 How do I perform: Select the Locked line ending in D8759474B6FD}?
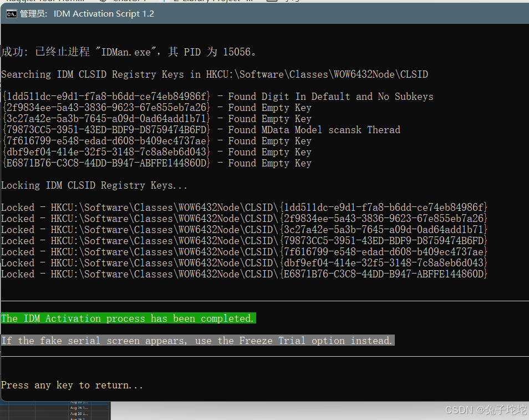pos(244,241)
